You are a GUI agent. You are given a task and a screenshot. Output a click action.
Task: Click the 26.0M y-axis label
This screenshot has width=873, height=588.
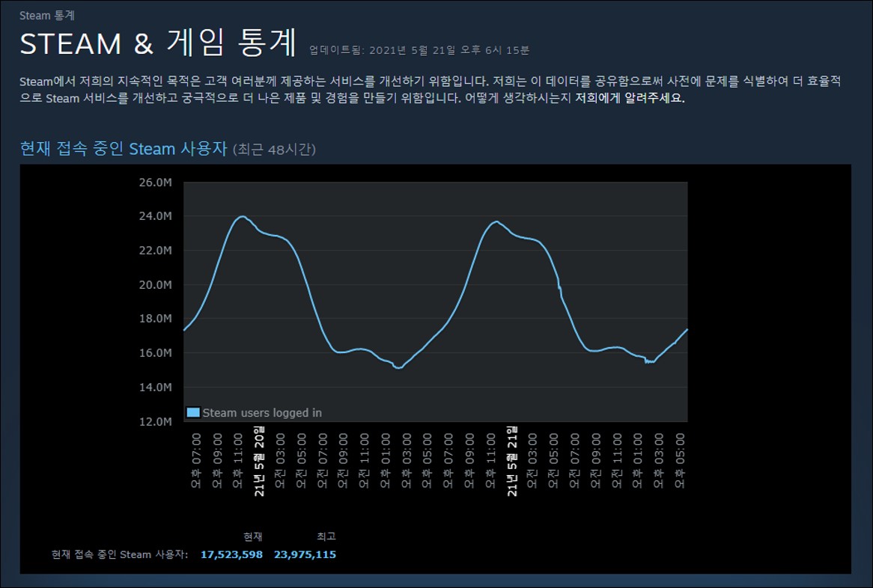click(155, 183)
